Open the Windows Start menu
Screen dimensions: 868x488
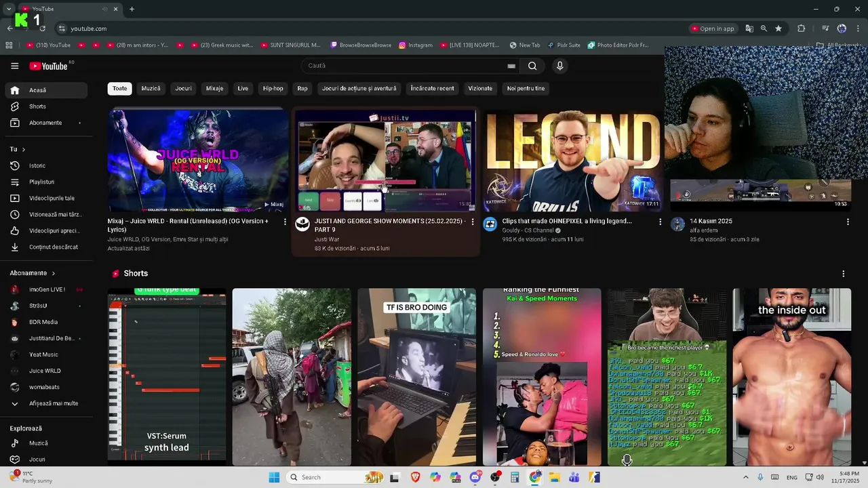pyautogui.click(x=274, y=477)
